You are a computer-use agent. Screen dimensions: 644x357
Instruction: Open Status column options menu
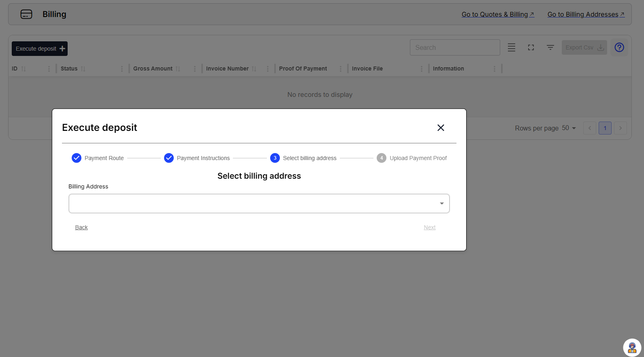122,69
